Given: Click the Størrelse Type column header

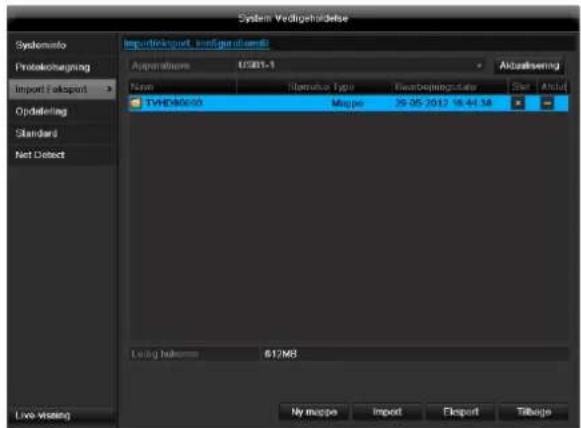Looking at the screenshot, I should (321, 87).
